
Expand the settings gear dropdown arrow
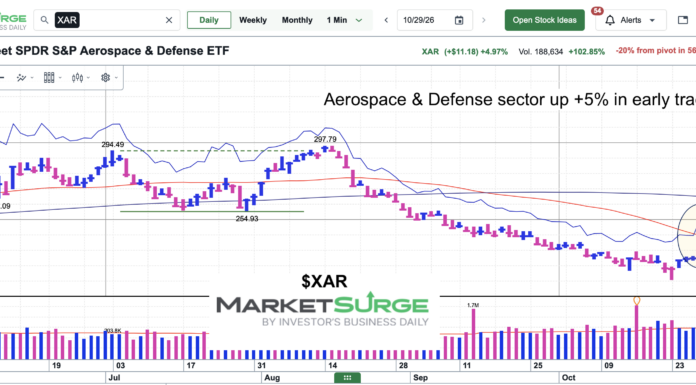[x=116, y=78]
